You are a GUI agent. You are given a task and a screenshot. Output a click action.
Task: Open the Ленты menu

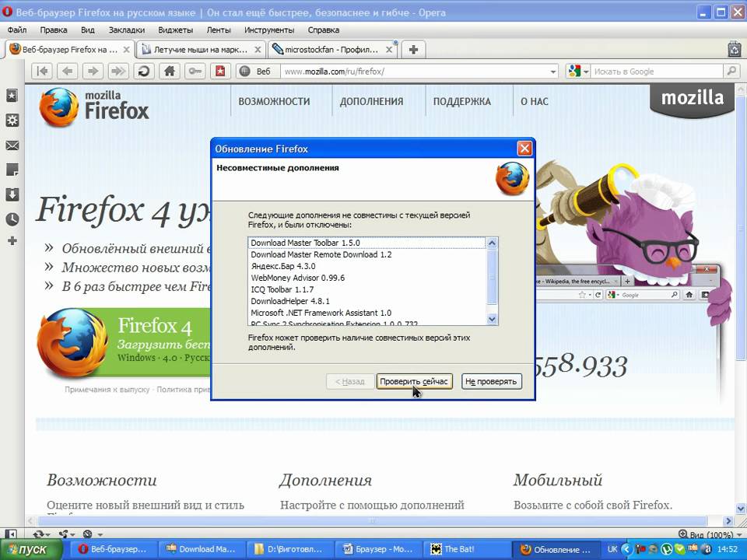219,30
